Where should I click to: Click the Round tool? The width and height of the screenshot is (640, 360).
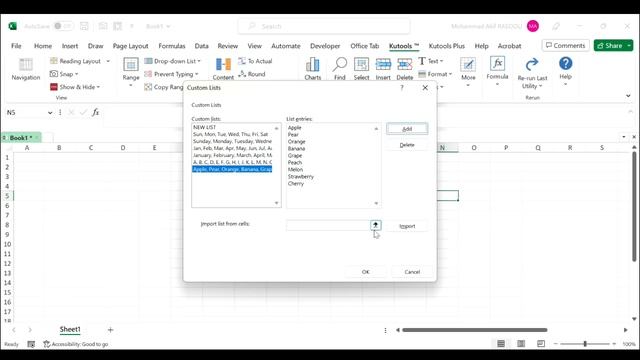(x=252, y=74)
